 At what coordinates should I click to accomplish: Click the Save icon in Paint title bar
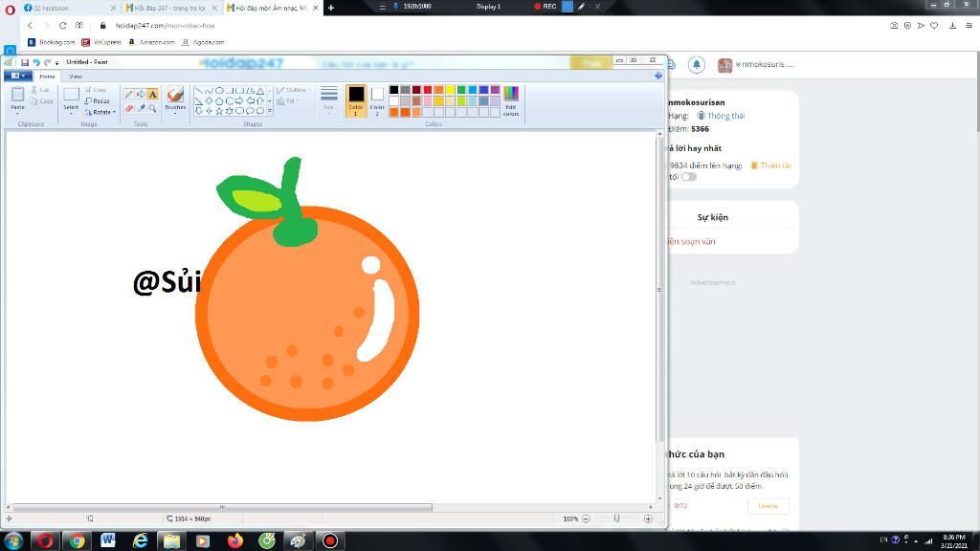click(x=25, y=62)
